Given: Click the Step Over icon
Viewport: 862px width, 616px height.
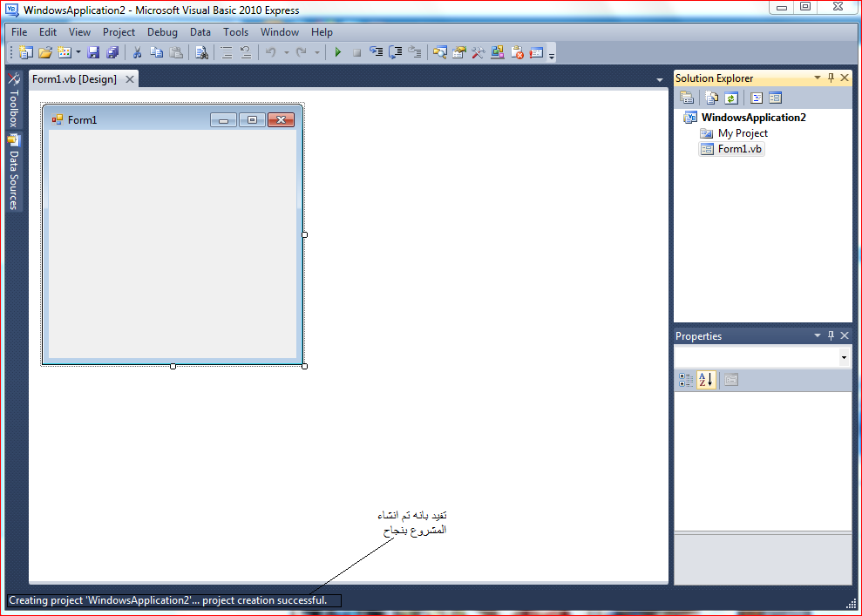Looking at the screenshot, I should 396,52.
